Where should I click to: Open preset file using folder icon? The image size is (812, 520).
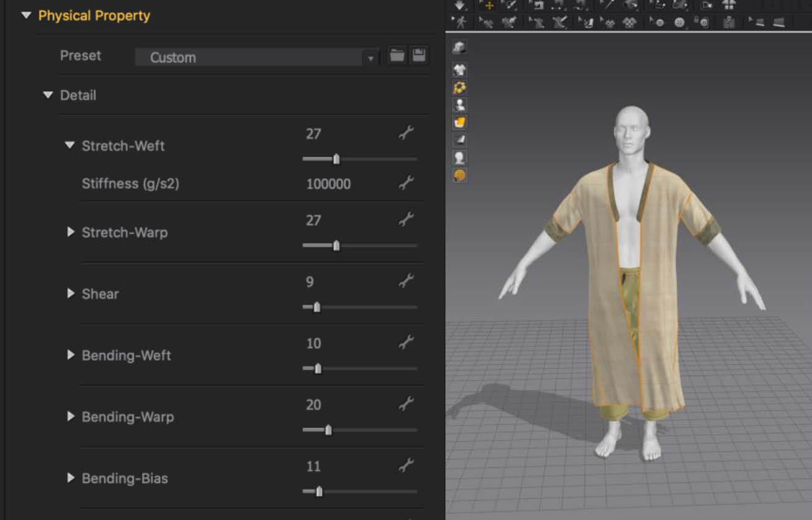397,56
